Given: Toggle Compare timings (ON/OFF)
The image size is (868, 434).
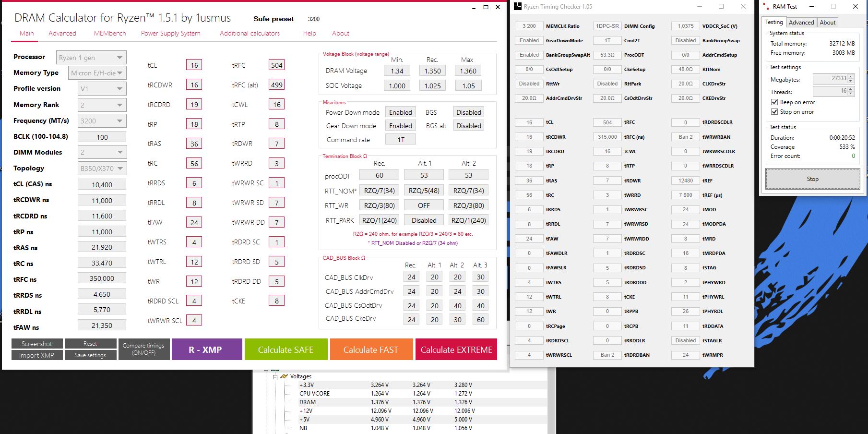Looking at the screenshot, I should [x=143, y=349].
